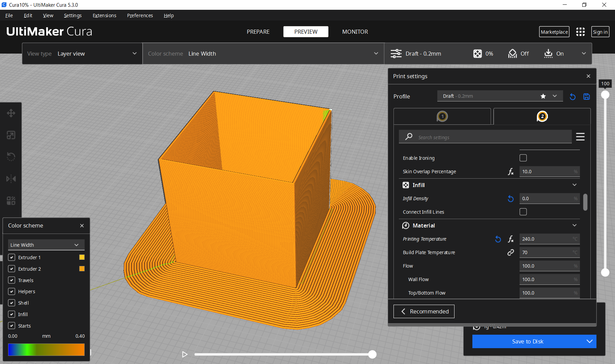Select the Move tool in left toolbar
This screenshot has height=364, width=615.
click(x=11, y=113)
